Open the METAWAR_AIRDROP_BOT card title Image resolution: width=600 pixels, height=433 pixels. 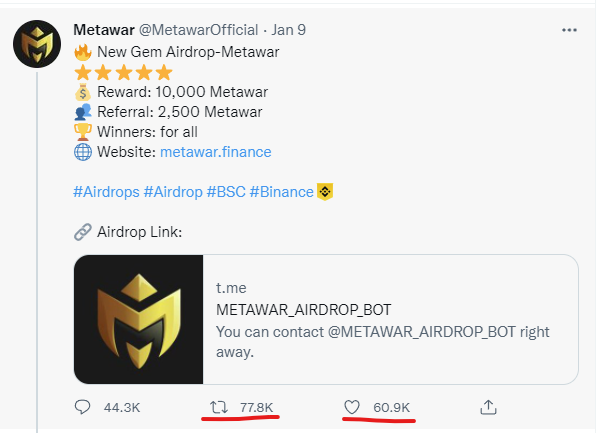tap(303, 310)
